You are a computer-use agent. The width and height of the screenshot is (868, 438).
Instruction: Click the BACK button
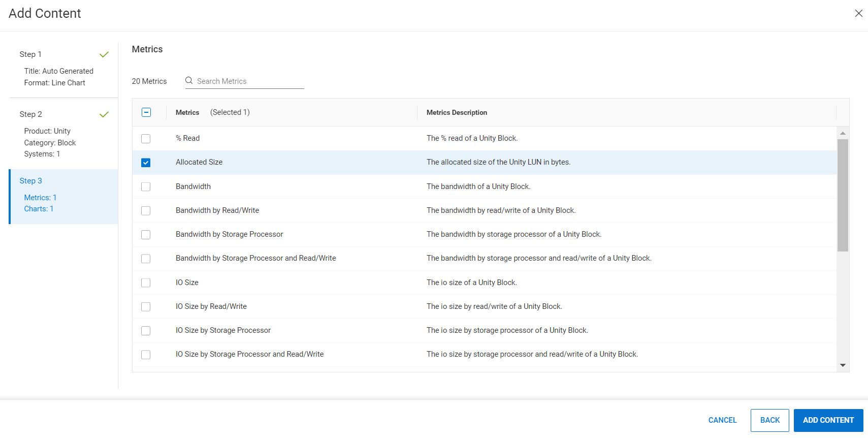pyautogui.click(x=769, y=420)
